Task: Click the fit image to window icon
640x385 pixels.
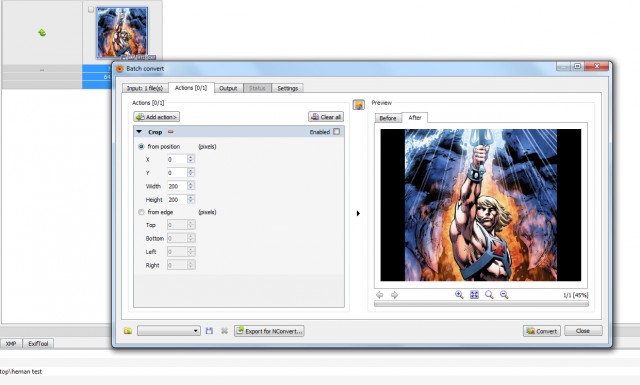Action: [474, 295]
